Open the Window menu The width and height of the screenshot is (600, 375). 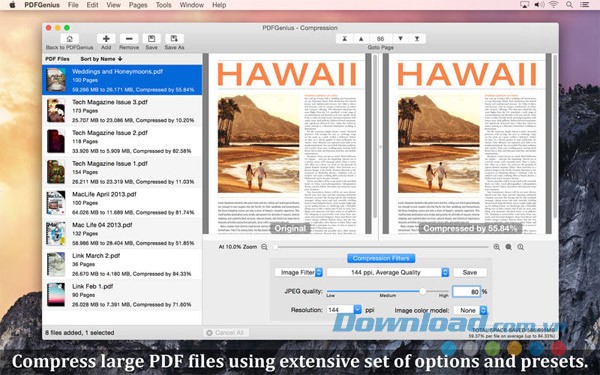point(192,5)
